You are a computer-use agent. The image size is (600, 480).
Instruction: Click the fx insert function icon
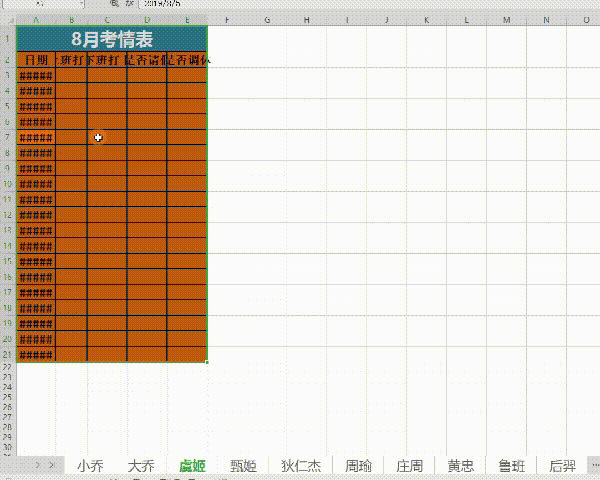[x=129, y=3]
